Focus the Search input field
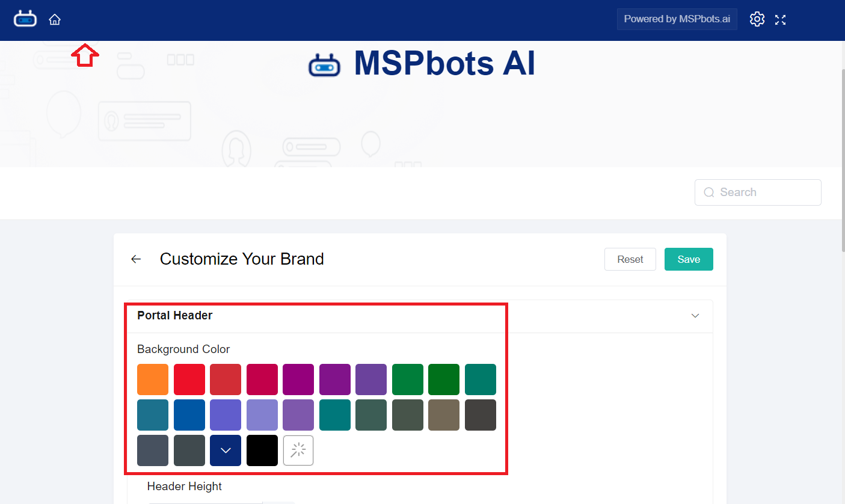Screen dimensions: 845x504 point(758,192)
